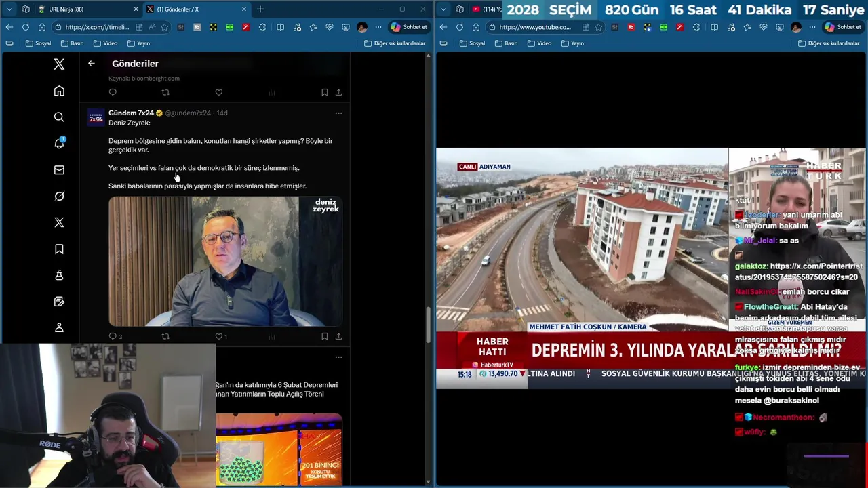
Task: Open Sohbet et Copilot in YouTube browser
Action: (x=842, y=27)
